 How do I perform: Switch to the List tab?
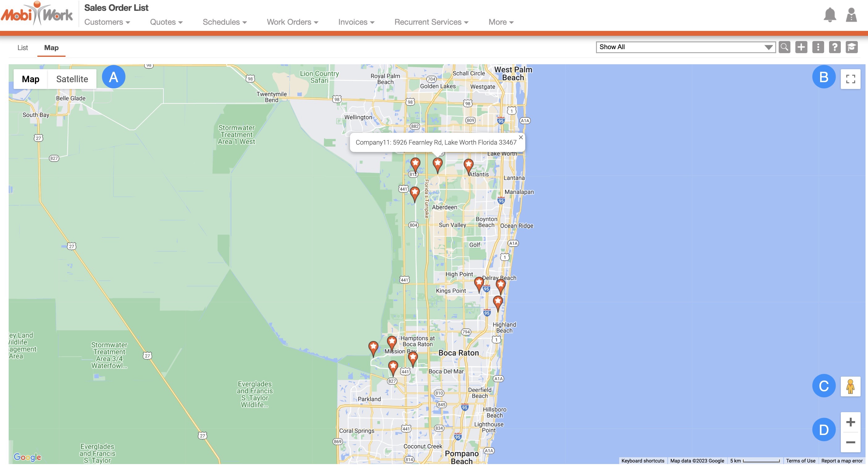[x=23, y=48]
